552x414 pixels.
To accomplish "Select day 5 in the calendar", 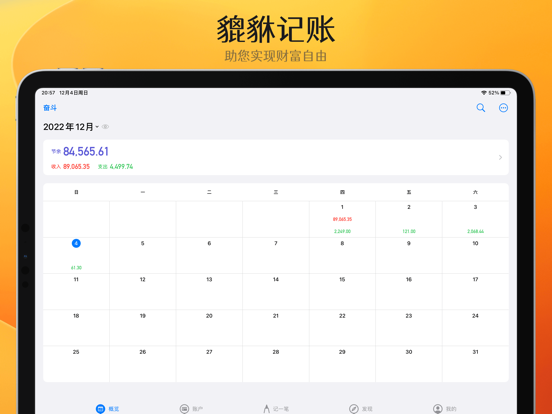I will point(143,243).
